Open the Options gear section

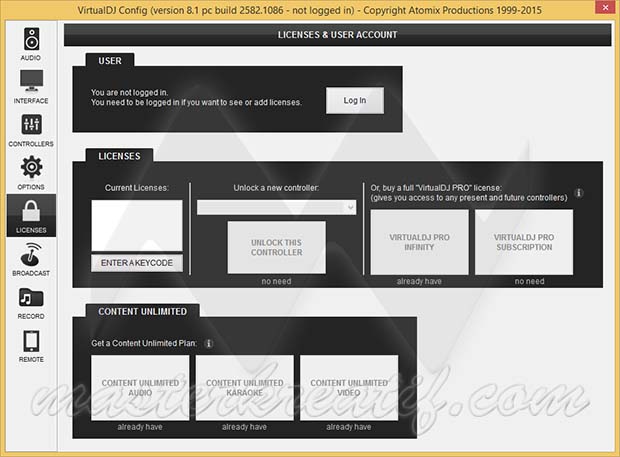point(31,173)
